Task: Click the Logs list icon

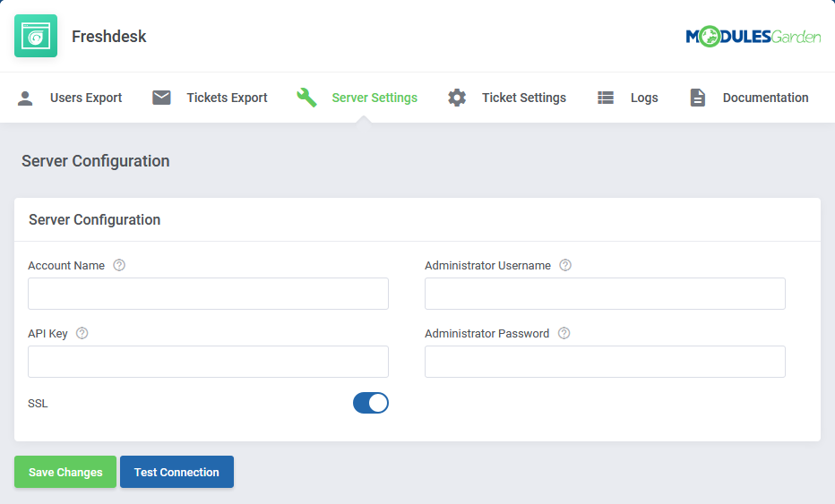Action: pyautogui.click(x=606, y=98)
